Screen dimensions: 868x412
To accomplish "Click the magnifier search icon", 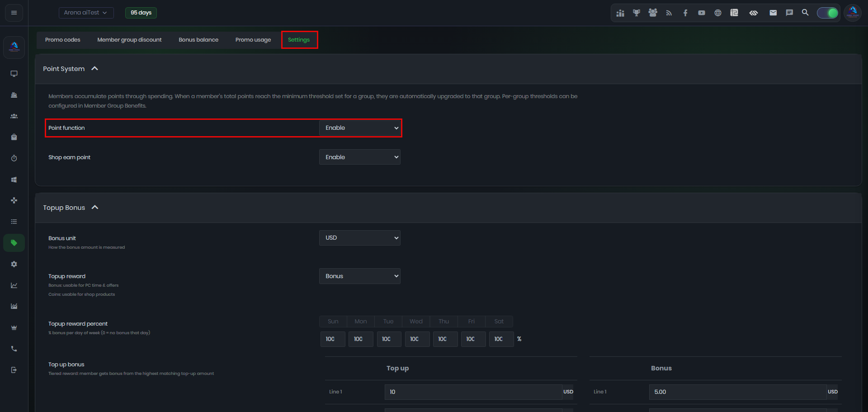I will [x=805, y=13].
